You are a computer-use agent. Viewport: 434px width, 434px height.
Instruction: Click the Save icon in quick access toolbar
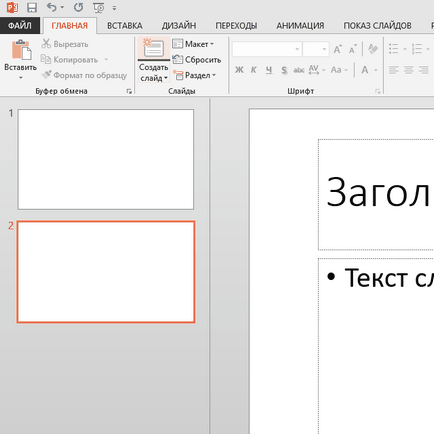tap(32, 7)
